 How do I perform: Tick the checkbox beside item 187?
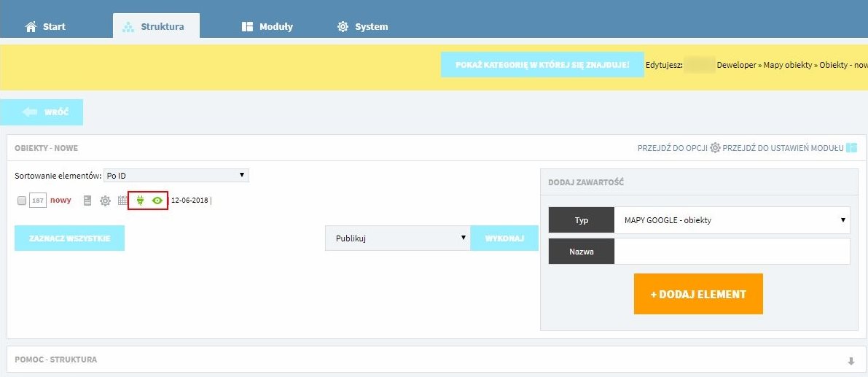pos(22,201)
